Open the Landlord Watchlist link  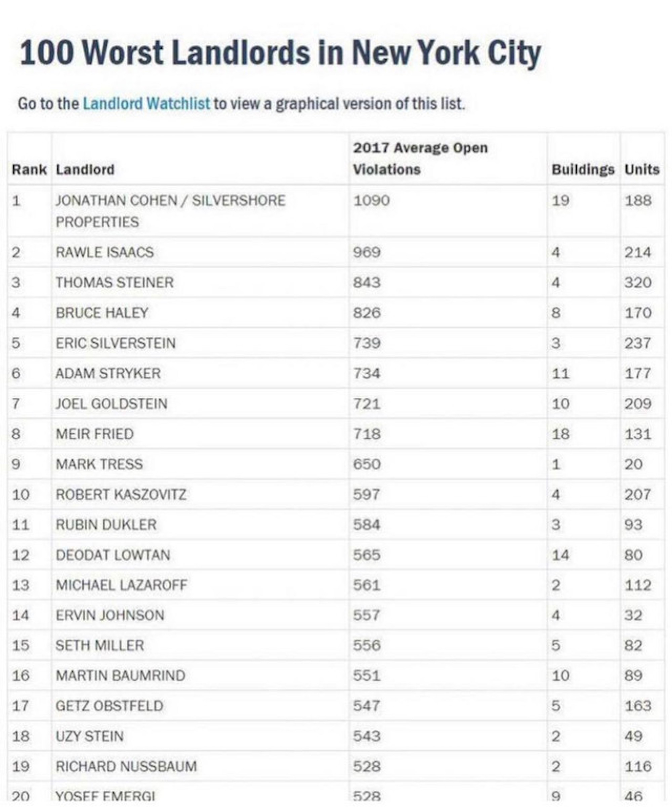pyautogui.click(x=146, y=104)
